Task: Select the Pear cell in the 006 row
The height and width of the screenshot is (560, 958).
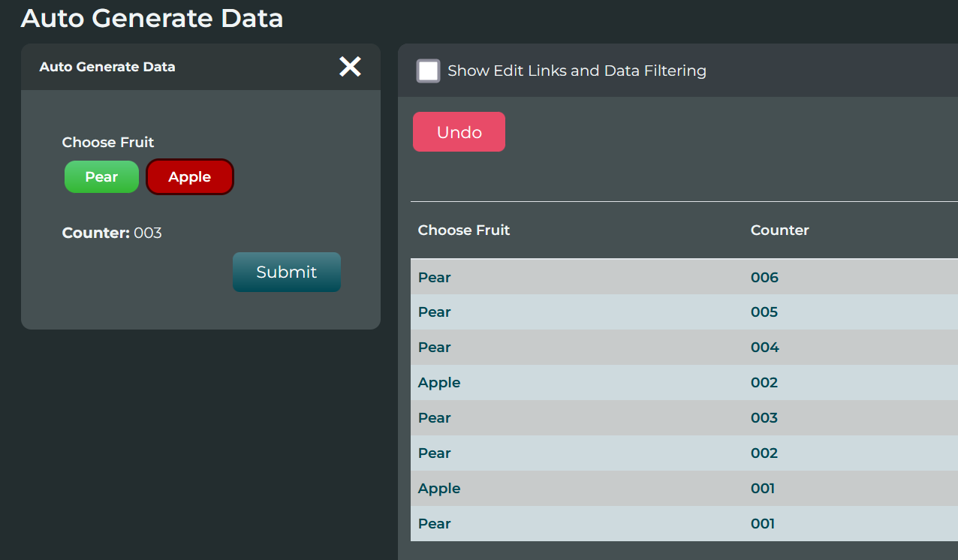Action: 435,278
